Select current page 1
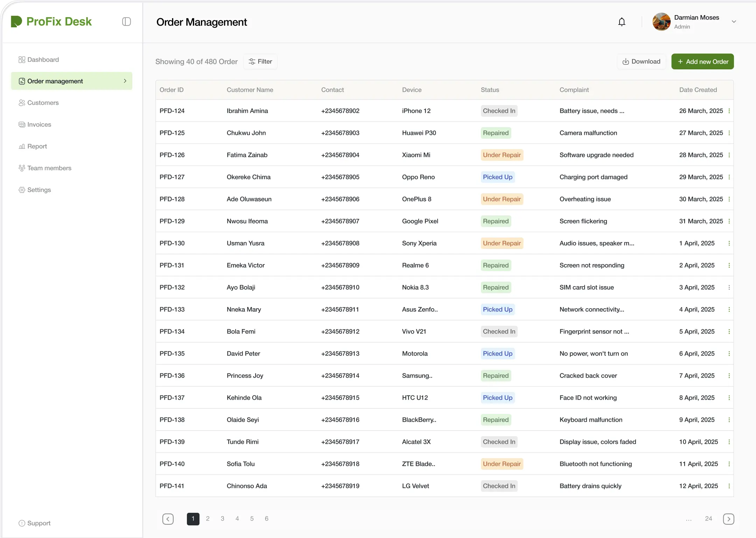 (x=193, y=519)
